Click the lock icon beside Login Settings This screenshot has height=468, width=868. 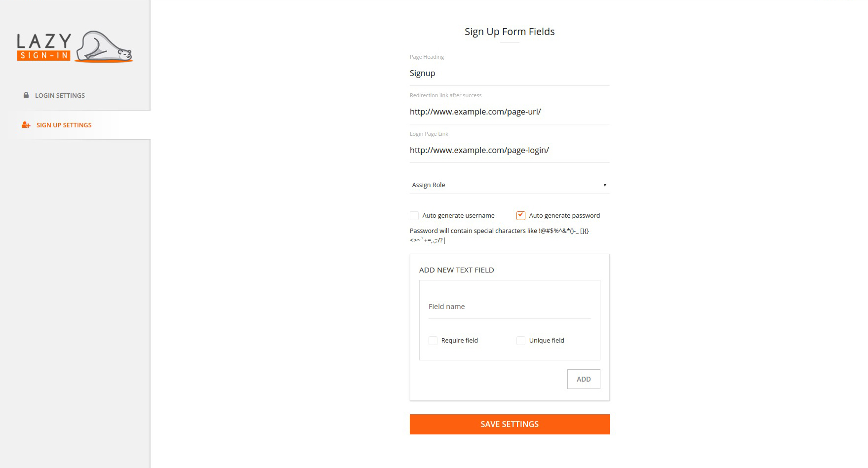tap(26, 95)
